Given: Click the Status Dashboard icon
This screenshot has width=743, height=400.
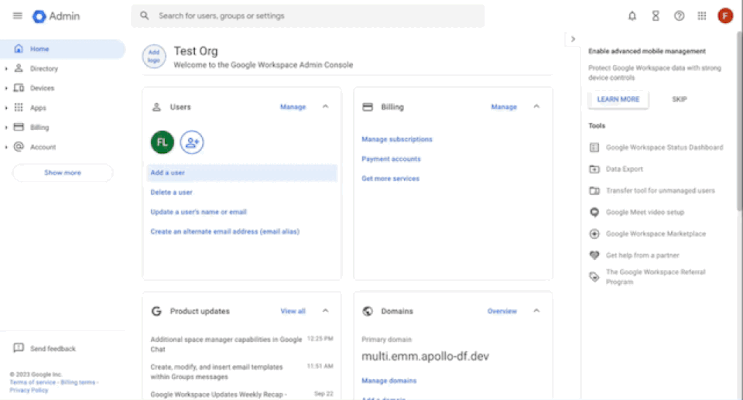Looking at the screenshot, I should pyautogui.click(x=594, y=147).
